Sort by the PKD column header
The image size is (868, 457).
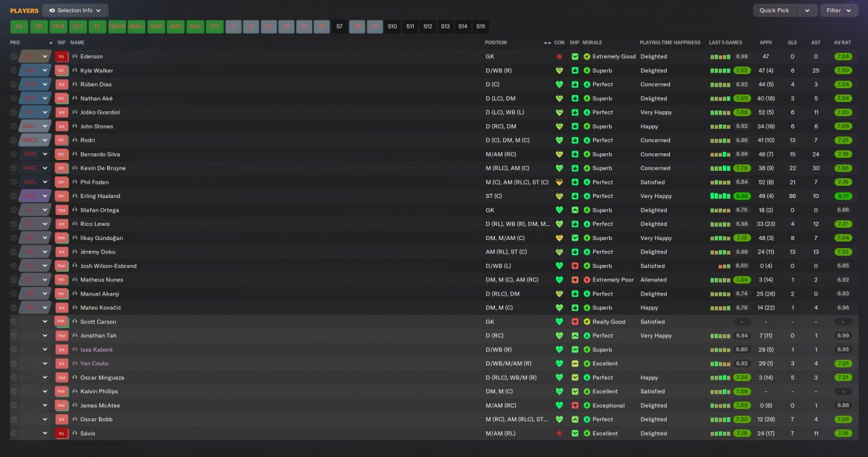(15, 43)
